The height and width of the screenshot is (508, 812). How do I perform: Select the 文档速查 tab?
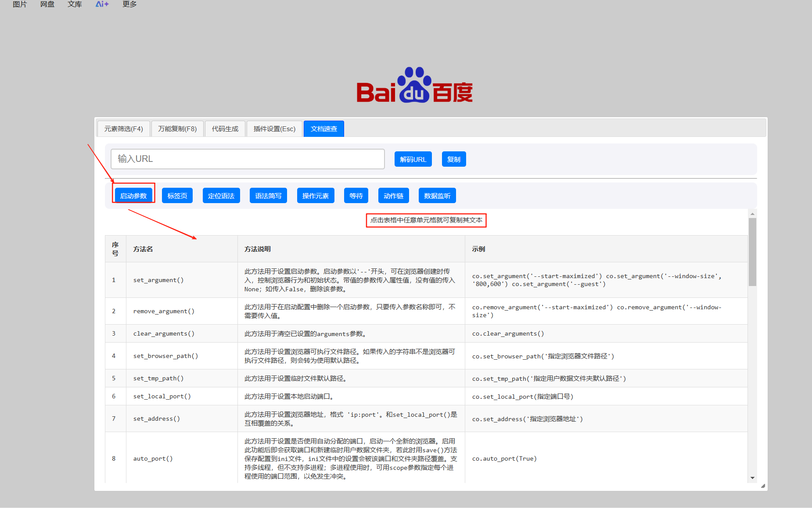coord(324,129)
